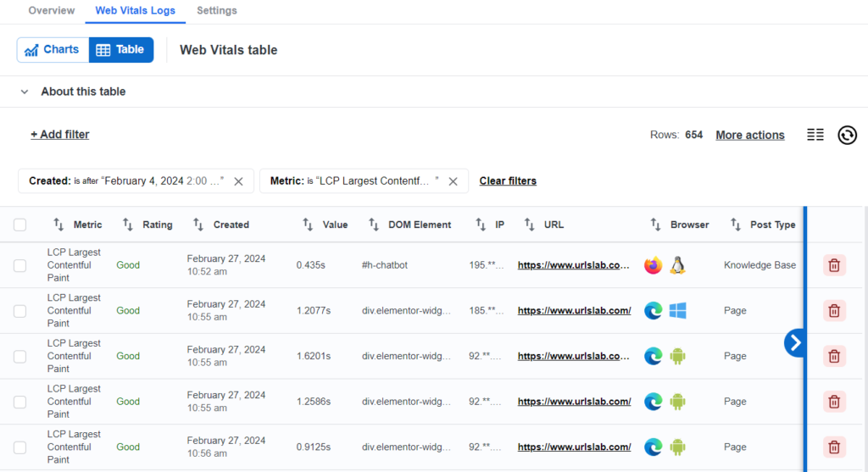Open the Web Vitals Logs tab
The image size is (868, 472).
tap(135, 10)
